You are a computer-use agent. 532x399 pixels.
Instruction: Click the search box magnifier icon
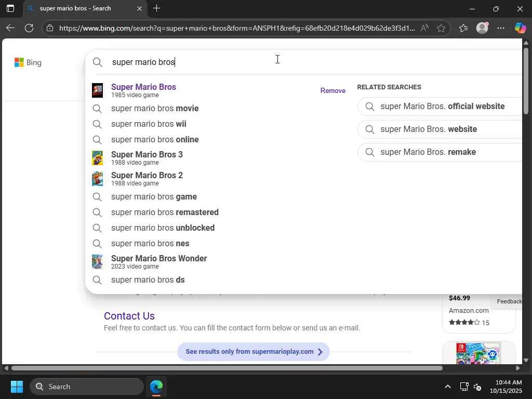point(97,62)
